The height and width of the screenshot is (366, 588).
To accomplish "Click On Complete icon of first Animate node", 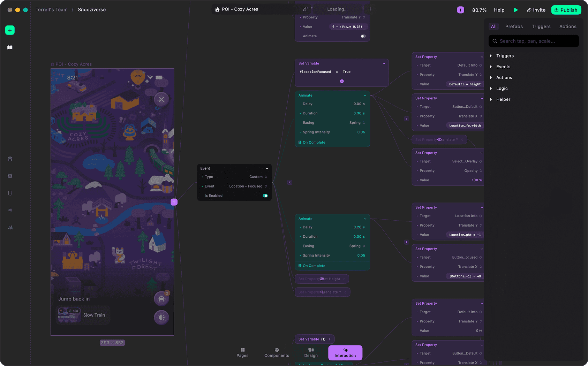I will [300, 142].
